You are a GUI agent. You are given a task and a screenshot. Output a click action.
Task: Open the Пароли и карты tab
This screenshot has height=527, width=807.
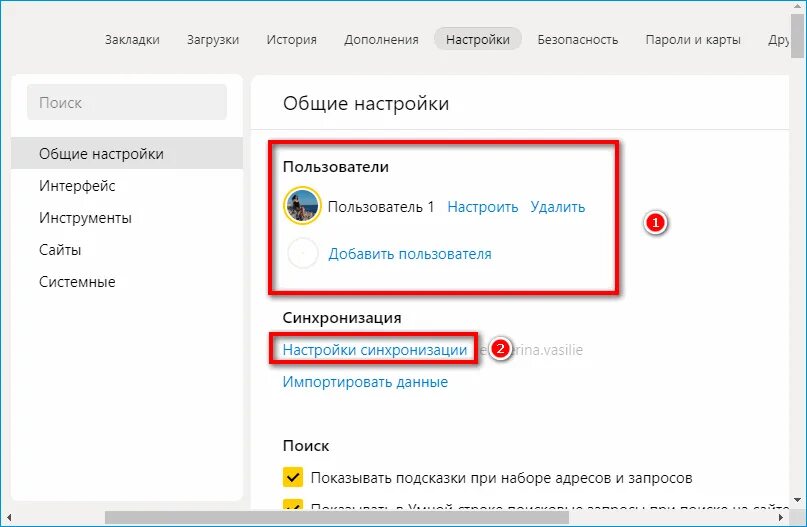(693, 40)
